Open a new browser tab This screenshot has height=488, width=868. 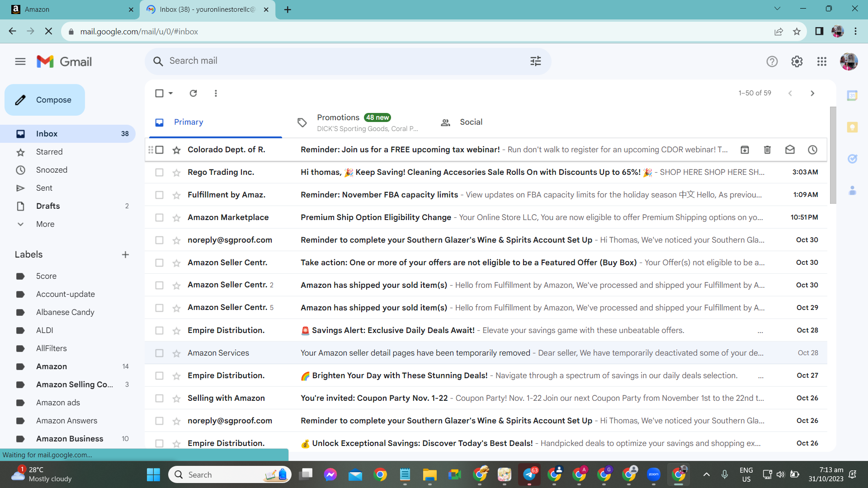tap(288, 9)
